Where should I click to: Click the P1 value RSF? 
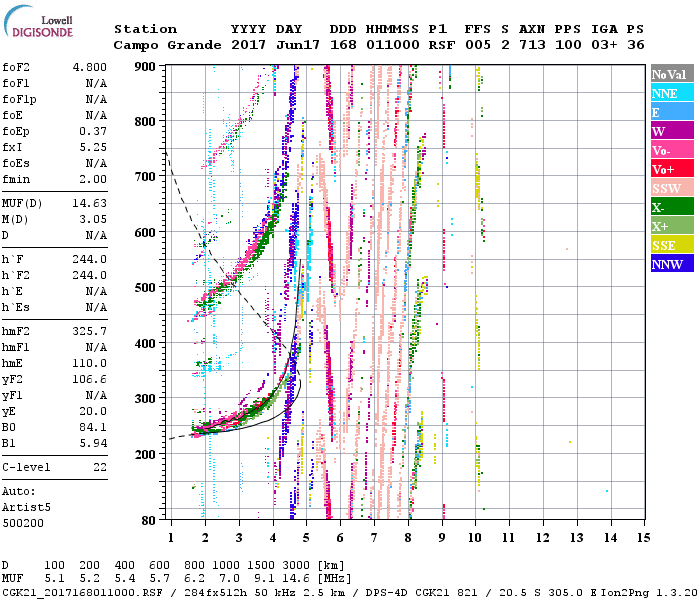[442, 45]
